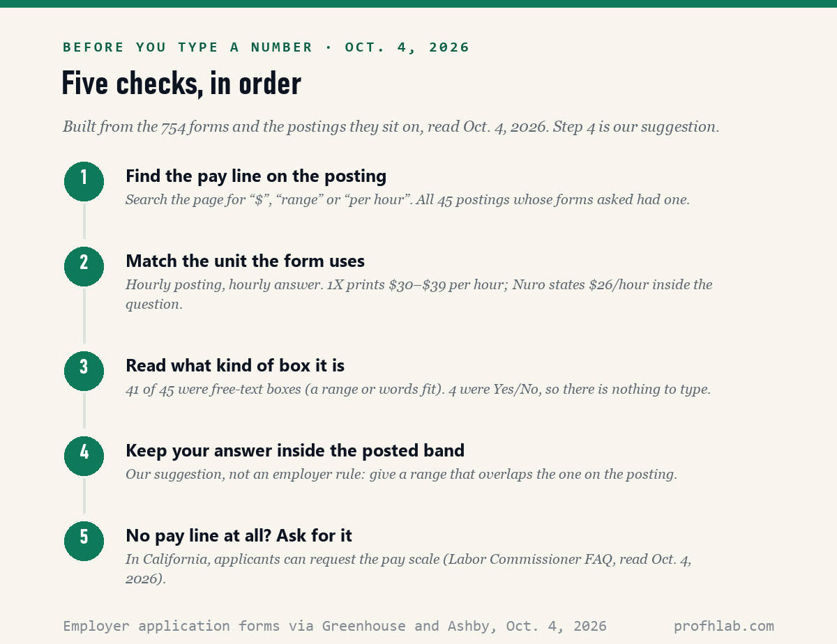Click heading "Find the pay line on the posting"
The height and width of the screenshot is (644, 837).
(256, 176)
